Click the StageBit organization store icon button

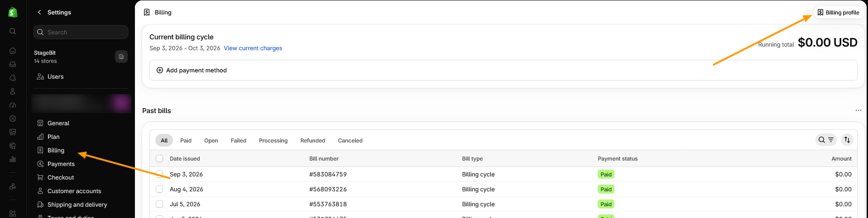[121, 57]
